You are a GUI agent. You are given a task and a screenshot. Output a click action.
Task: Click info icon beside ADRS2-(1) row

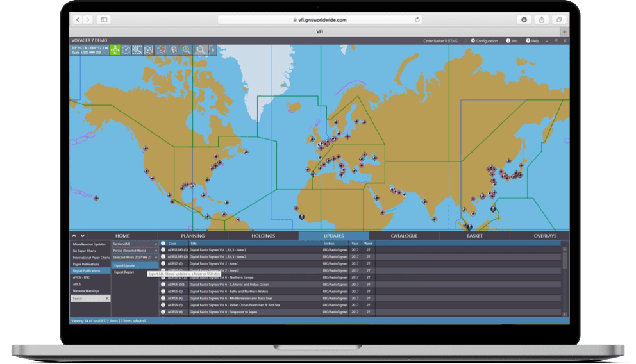point(163,263)
